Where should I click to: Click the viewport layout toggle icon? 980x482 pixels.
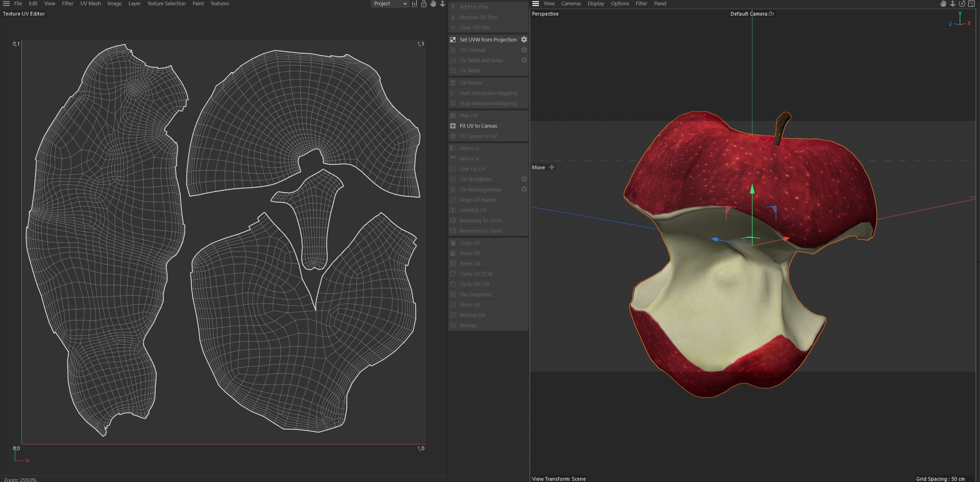(971, 4)
